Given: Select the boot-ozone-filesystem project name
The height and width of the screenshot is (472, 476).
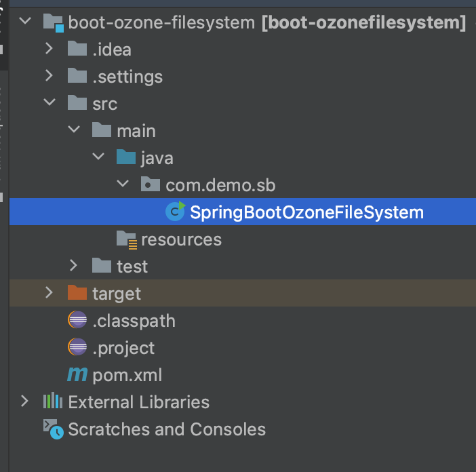Looking at the screenshot, I should 161,23.
